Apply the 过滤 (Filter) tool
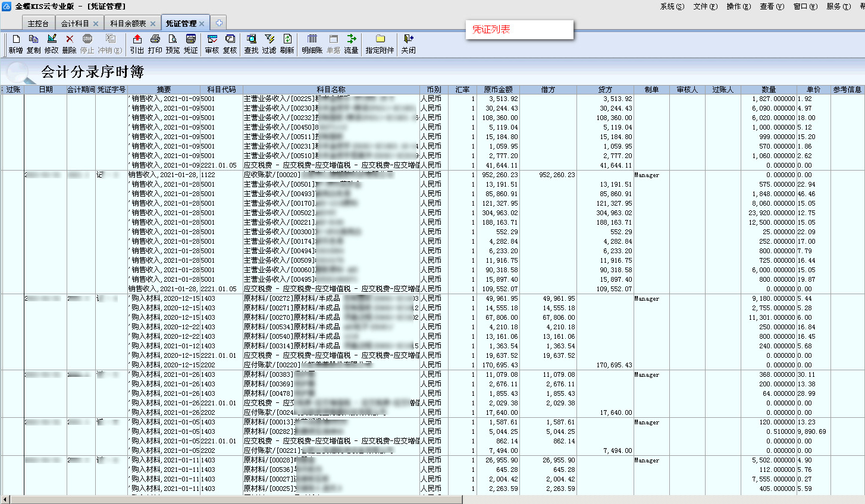This screenshot has height=504, width=865. (269, 43)
